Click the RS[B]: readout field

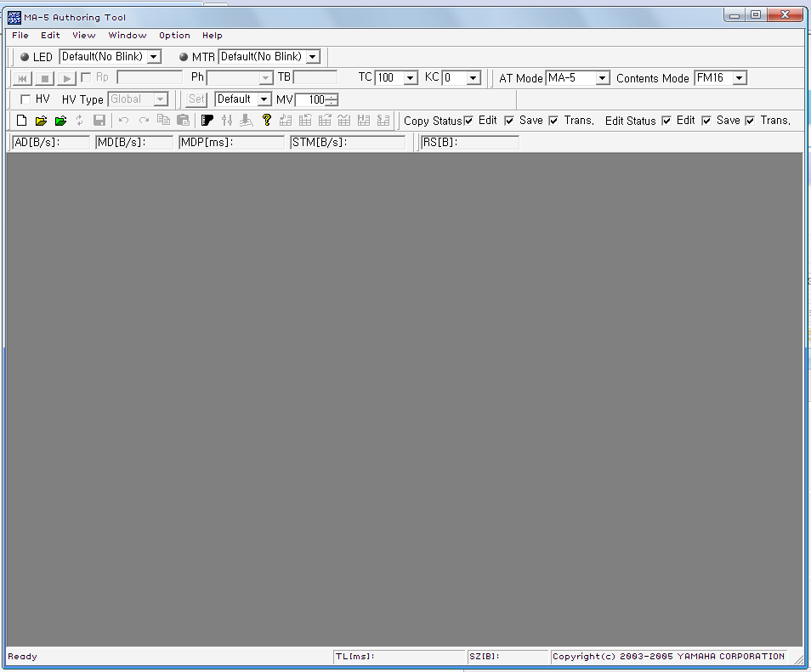coord(469,142)
